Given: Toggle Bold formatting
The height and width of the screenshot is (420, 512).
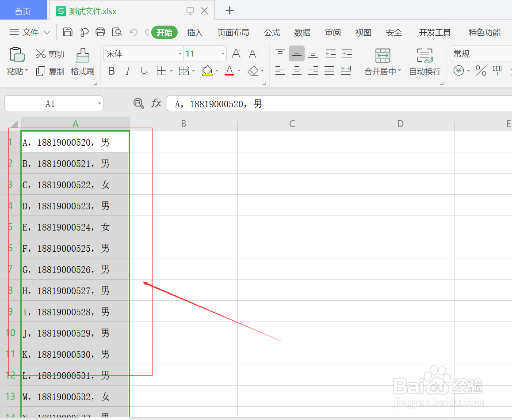Looking at the screenshot, I should click(111, 71).
